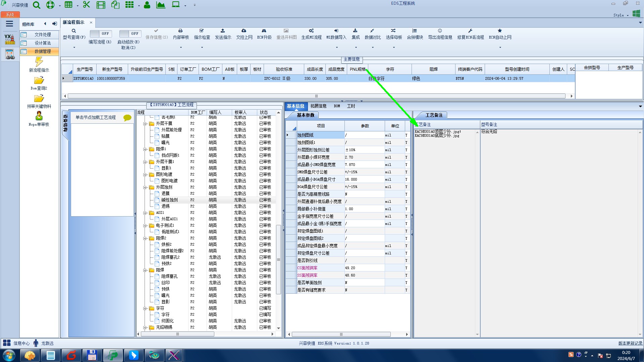Click the 数据对比 toolbar icon
Image resolution: width=644 pixels, height=362 pixels.
372,31
